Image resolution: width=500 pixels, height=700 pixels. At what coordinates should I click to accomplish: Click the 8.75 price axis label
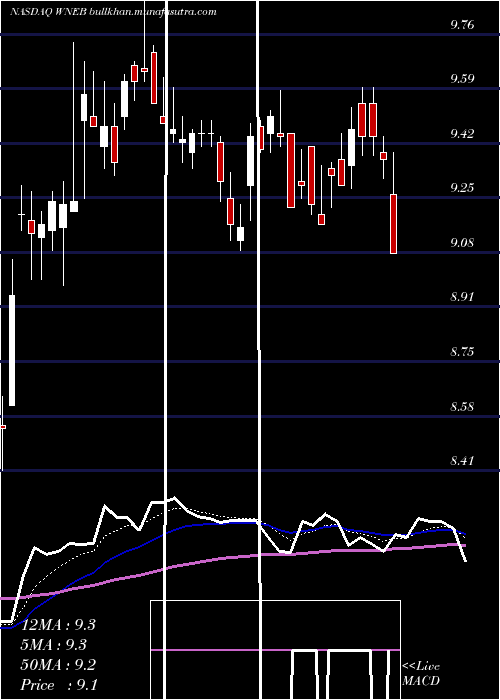[x=462, y=352]
